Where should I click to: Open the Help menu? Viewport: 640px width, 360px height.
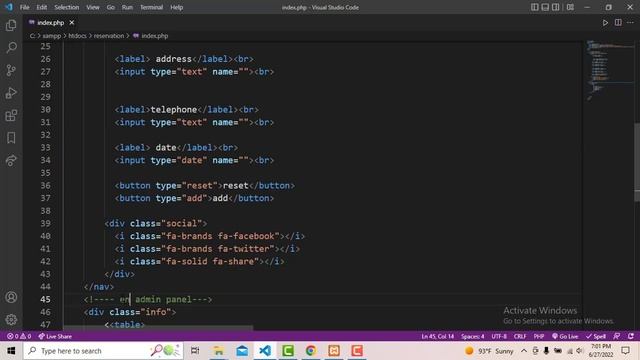[177, 7]
